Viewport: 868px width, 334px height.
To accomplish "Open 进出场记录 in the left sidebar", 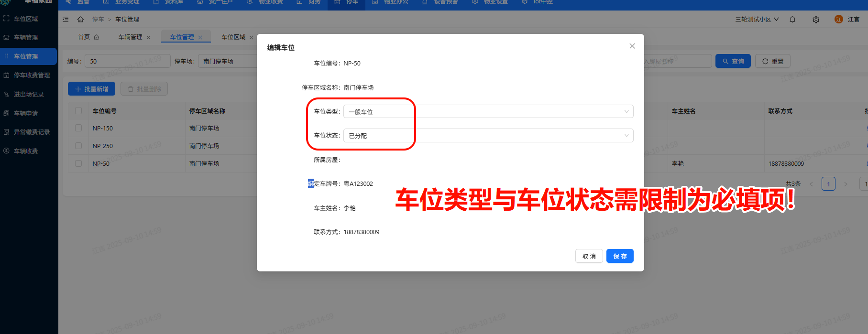I will click(29, 94).
